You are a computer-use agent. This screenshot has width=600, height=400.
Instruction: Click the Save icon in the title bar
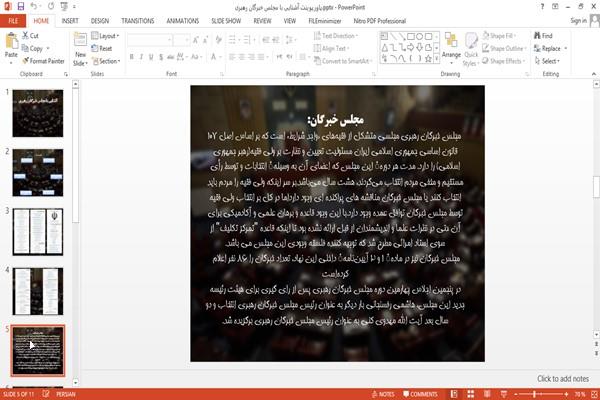pos(21,6)
